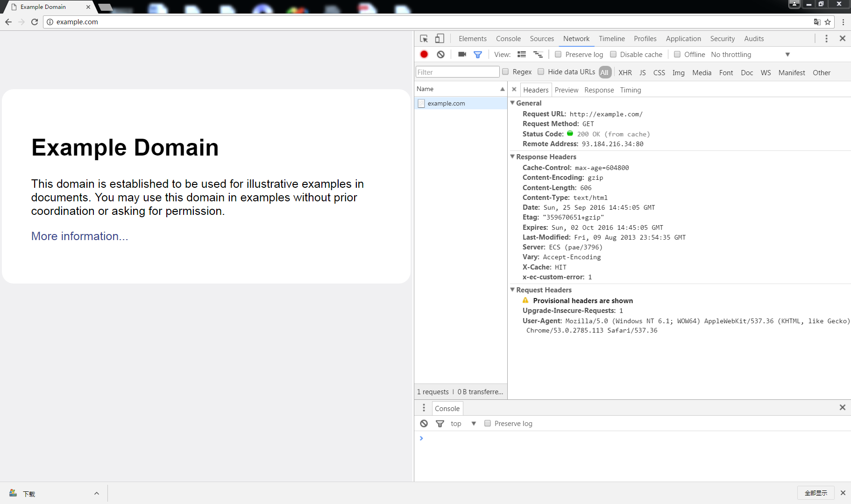
Task: Show the request Response tab
Action: pyautogui.click(x=599, y=90)
